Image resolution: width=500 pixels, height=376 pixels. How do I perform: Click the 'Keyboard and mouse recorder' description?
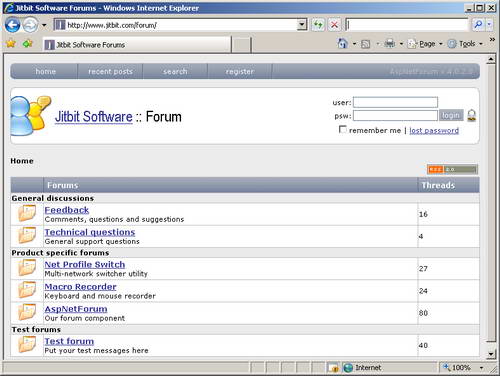pyautogui.click(x=100, y=296)
